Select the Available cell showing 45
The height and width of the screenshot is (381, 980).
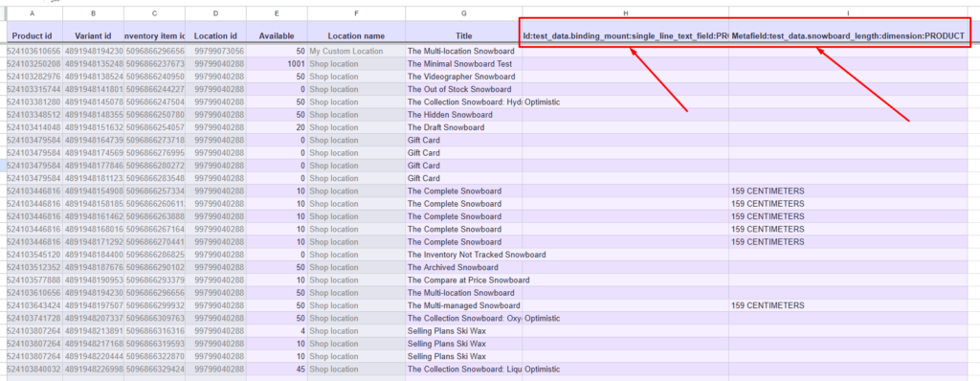277,369
